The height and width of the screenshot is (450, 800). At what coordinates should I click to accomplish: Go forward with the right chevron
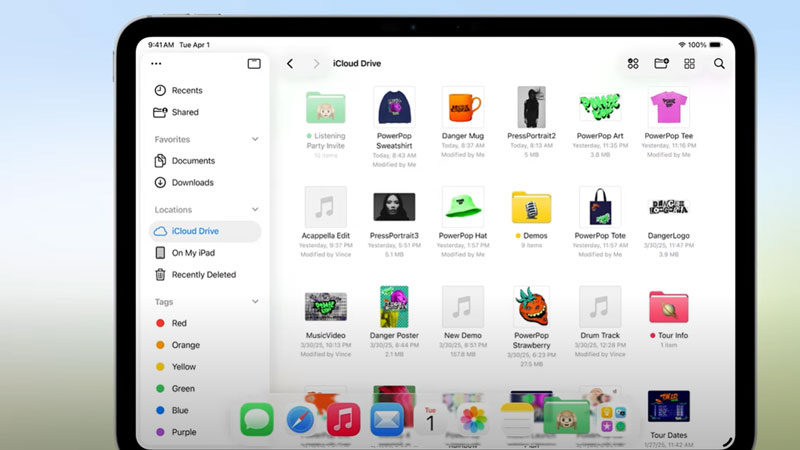click(x=316, y=64)
